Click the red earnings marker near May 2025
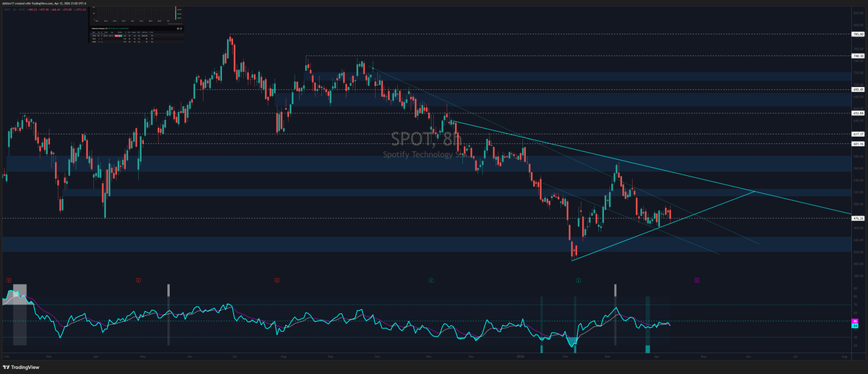Viewport: 868px width, 374px height. click(x=138, y=279)
